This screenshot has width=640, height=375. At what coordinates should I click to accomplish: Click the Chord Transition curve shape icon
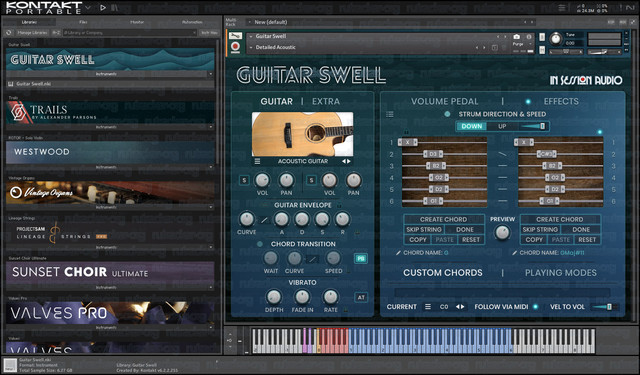coord(313,259)
